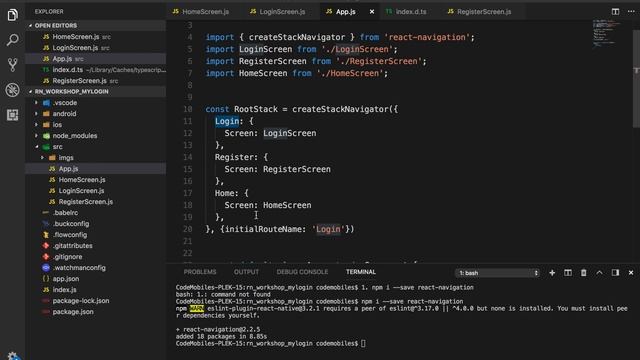
Task: Click 'RegisterScreen' text on line 15
Action: pyautogui.click(x=297, y=169)
